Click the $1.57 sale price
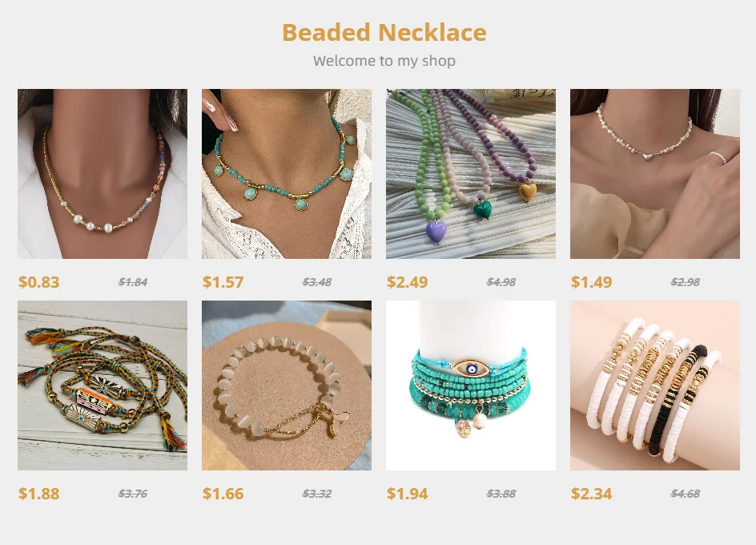 click(x=223, y=282)
